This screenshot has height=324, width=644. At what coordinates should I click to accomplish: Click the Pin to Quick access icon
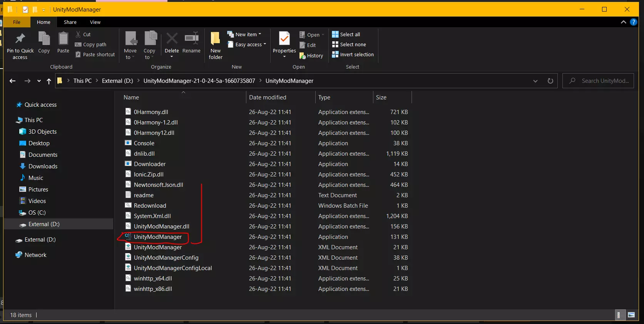point(20,39)
